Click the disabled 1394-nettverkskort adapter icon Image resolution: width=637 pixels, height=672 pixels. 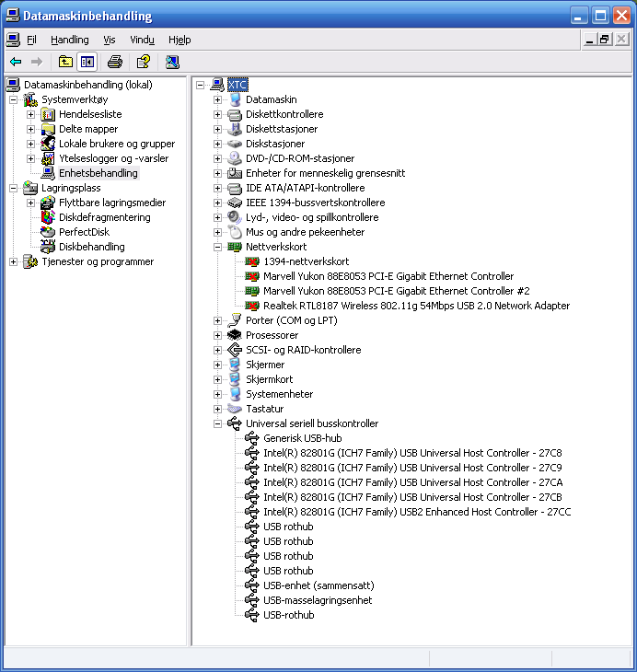point(252,261)
